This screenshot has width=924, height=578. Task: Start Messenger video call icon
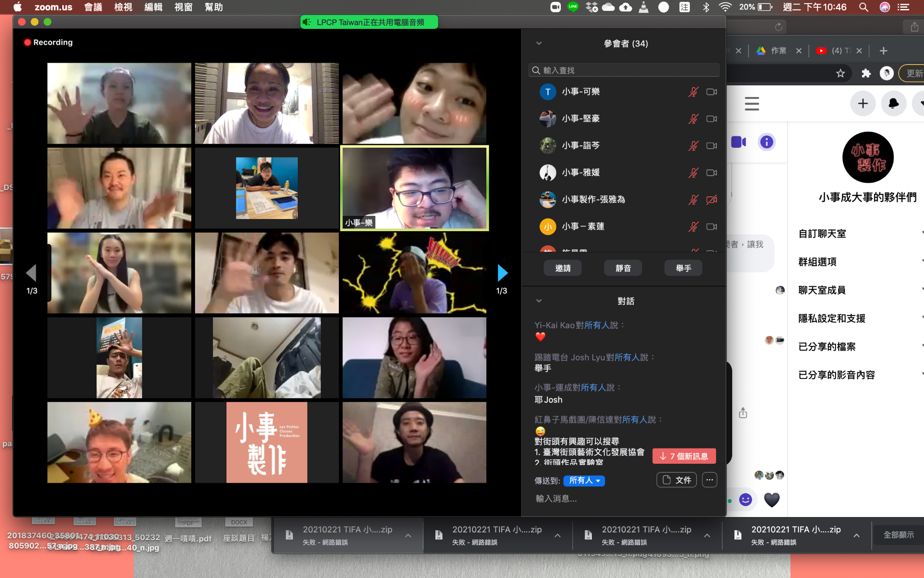[x=739, y=142]
